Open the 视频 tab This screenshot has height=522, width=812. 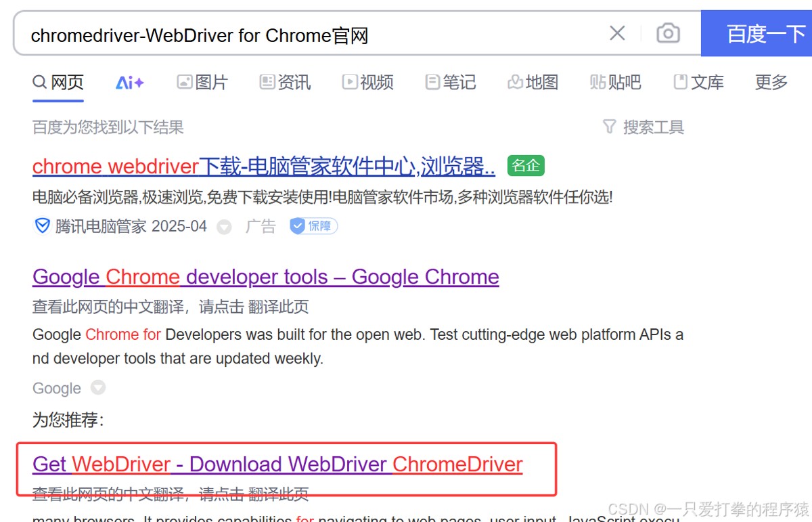pyautogui.click(x=367, y=83)
